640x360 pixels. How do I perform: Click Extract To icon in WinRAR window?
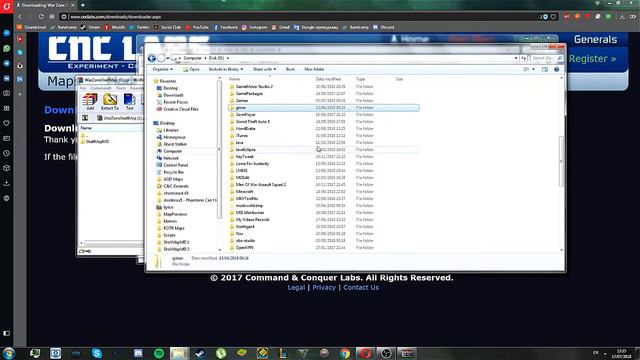pos(109,102)
